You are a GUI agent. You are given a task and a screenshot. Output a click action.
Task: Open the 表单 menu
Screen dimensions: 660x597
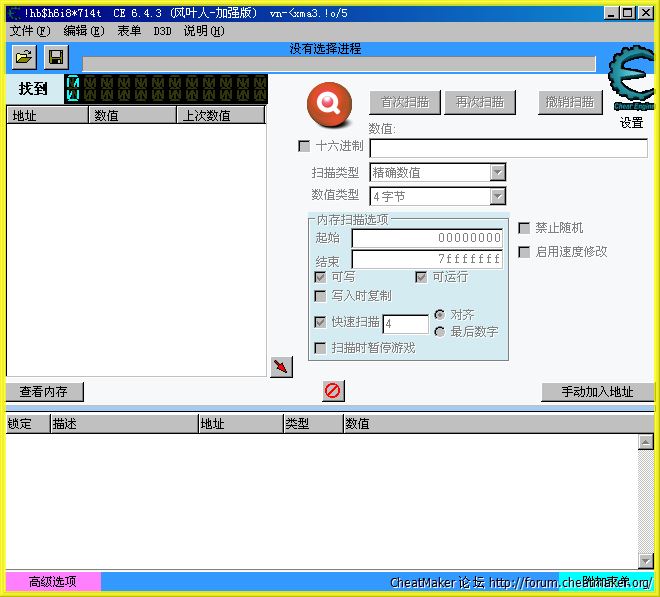point(129,31)
